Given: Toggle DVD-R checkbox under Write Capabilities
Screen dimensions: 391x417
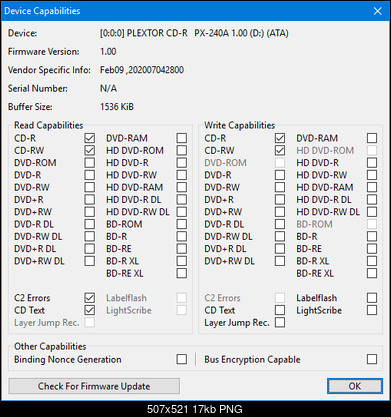Looking at the screenshot, I should coord(280,175).
